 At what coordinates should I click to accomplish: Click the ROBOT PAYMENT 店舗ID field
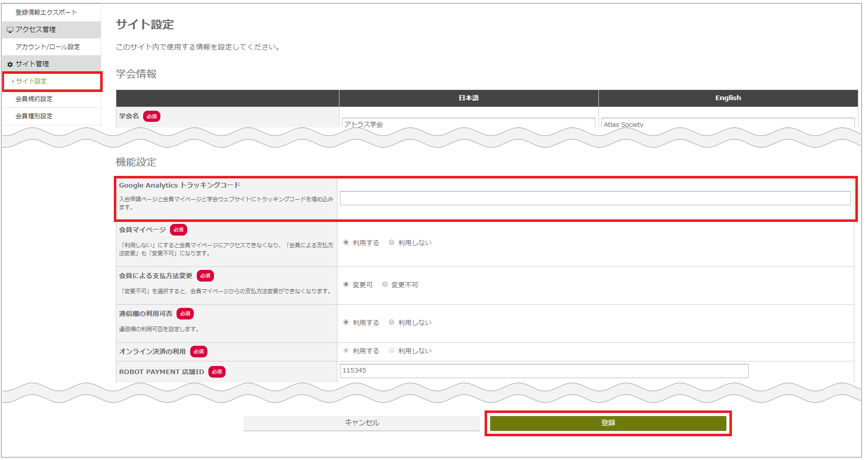click(x=544, y=371)
